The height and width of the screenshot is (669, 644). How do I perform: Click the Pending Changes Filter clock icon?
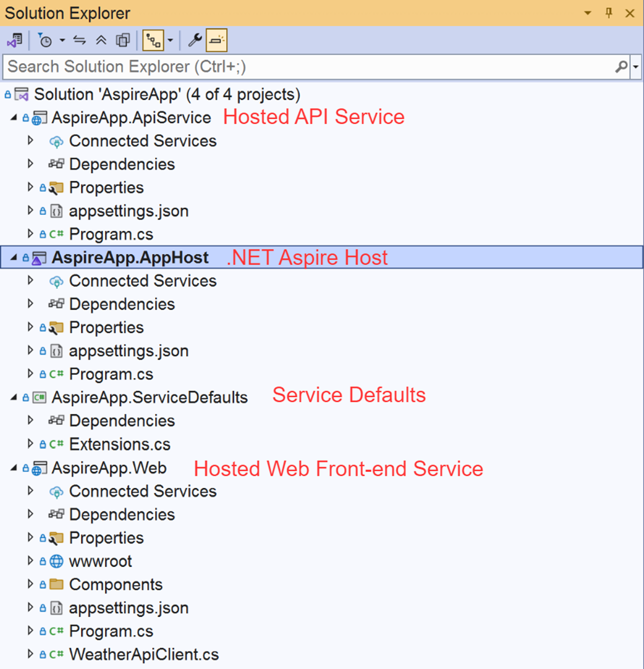tap(45, 41)
